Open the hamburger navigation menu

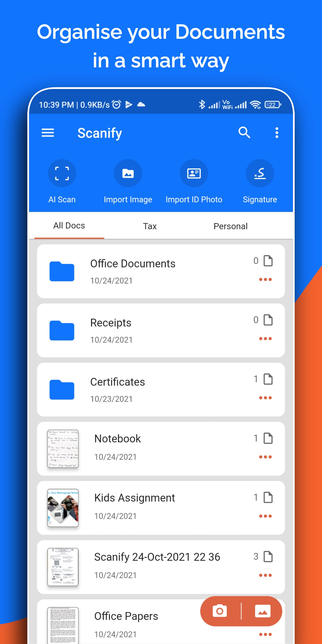tap(47, 133)
